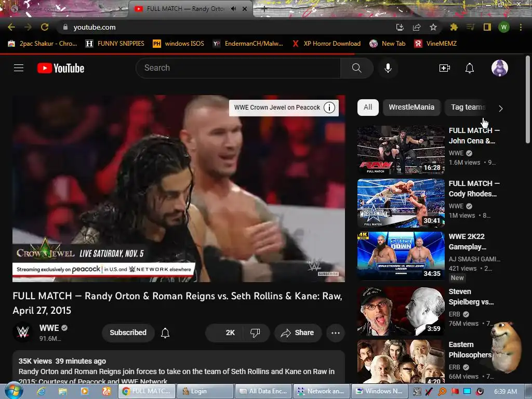
Task: Open Windows Explorer folder on taskbar
Action: [x=63, y=392]
